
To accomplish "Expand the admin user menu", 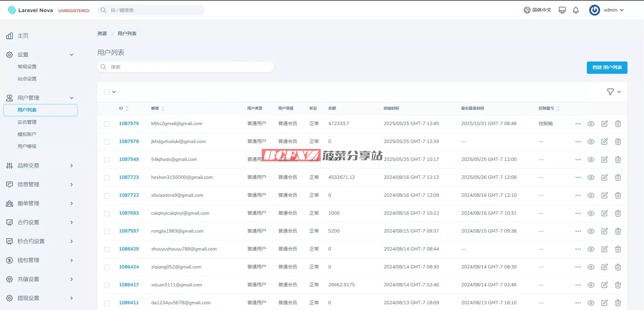I will [607, 10].
